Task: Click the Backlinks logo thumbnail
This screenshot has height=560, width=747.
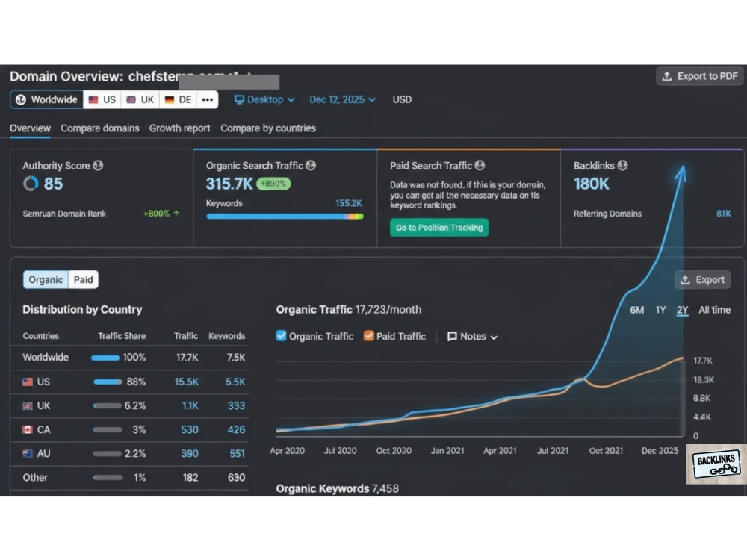Action: tap(716, 464)
